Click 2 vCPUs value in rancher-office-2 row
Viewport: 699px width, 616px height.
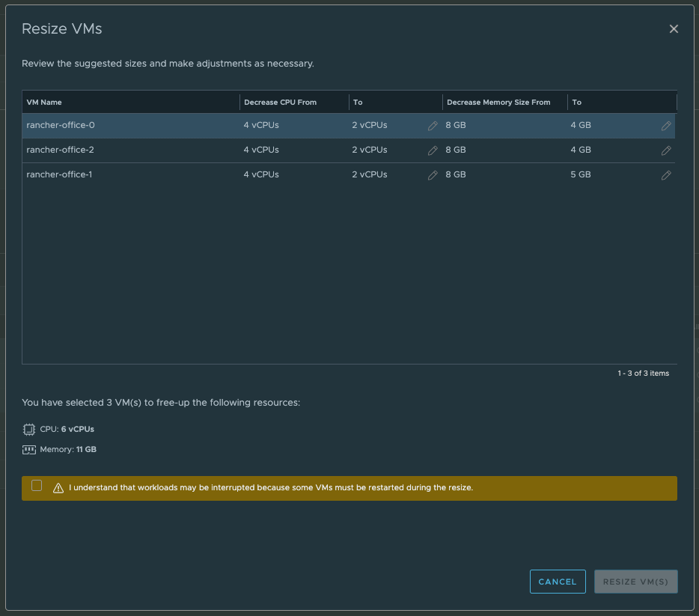click(x=370, y=150)
